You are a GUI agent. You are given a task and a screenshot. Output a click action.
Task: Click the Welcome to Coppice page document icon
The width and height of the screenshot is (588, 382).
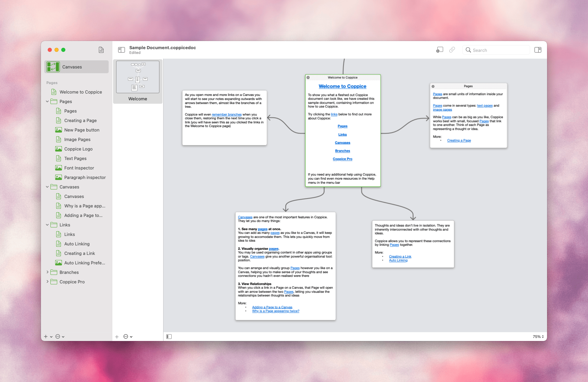54,92
